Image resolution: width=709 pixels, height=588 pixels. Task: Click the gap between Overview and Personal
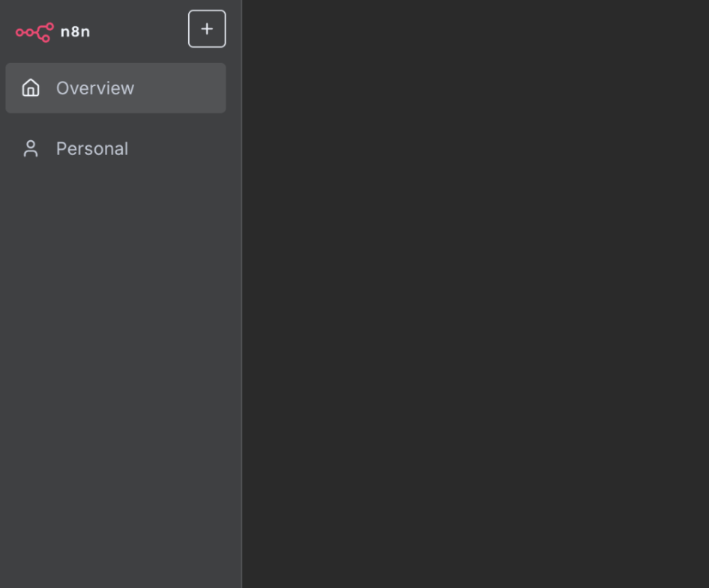(115, 121)
